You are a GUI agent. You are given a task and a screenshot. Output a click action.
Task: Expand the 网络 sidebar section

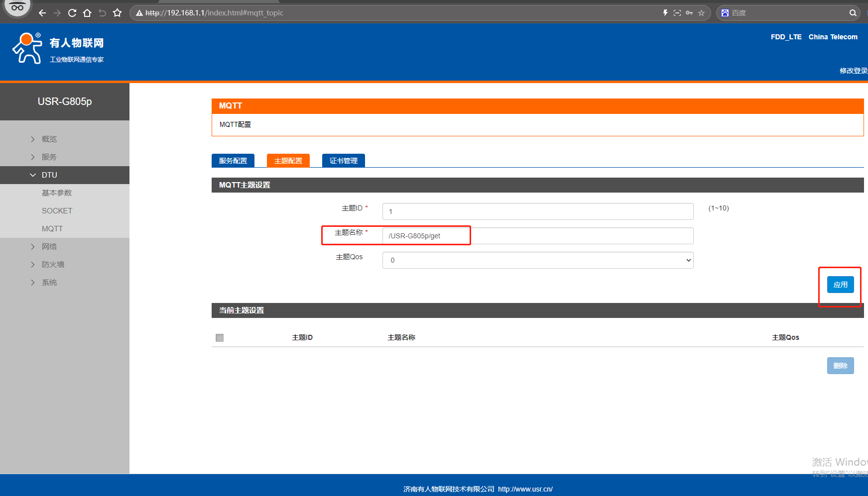point(49,247)
